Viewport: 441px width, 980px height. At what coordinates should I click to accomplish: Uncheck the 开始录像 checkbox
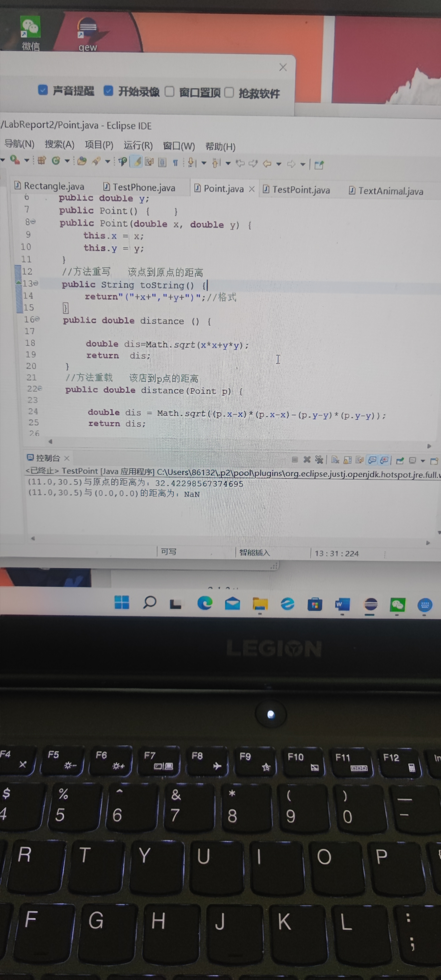click(108, 91)
